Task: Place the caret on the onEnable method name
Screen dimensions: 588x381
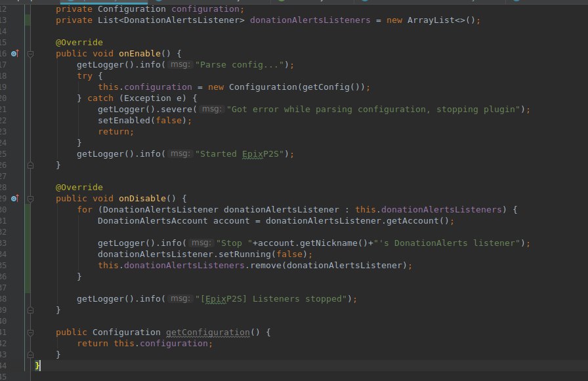Action: tap(140, 54)
